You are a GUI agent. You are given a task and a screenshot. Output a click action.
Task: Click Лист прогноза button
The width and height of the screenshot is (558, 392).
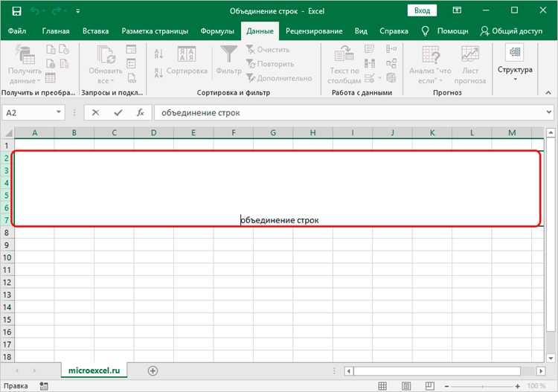point(469,65)
